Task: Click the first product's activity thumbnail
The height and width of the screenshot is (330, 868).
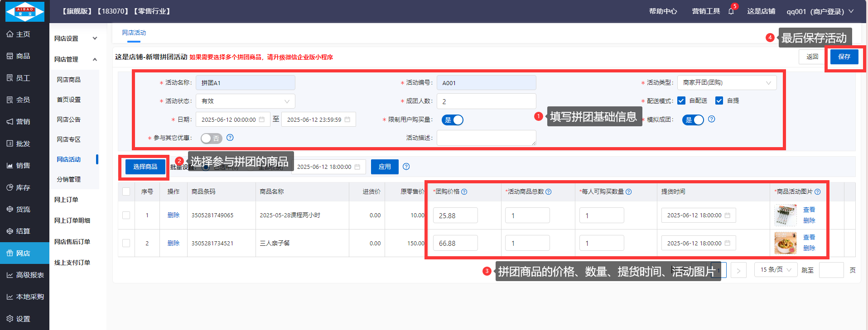Action: (x=785, y=215)
